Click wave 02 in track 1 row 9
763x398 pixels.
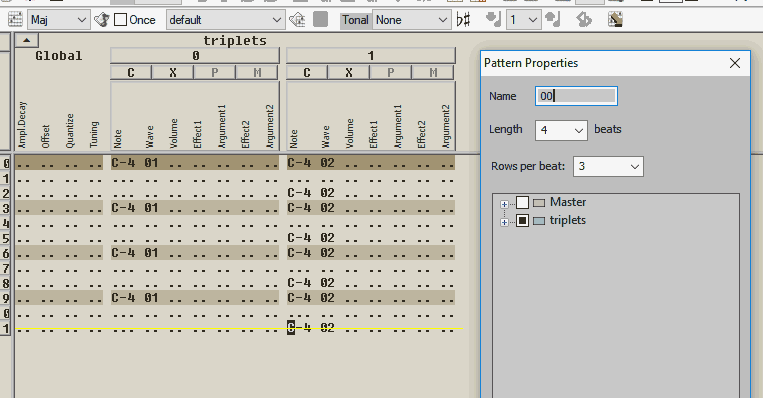pyautogui.click(x=327, y=298)
